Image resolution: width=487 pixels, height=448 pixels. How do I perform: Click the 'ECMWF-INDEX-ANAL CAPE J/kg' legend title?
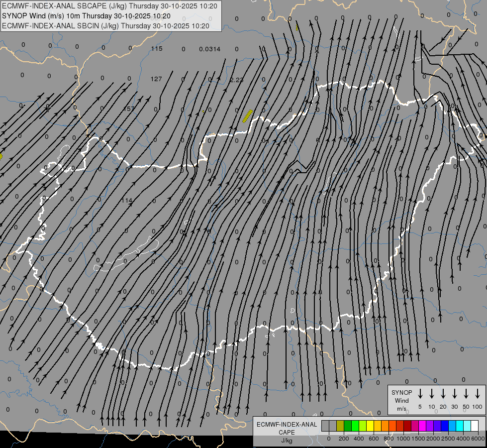pos(287,433)
